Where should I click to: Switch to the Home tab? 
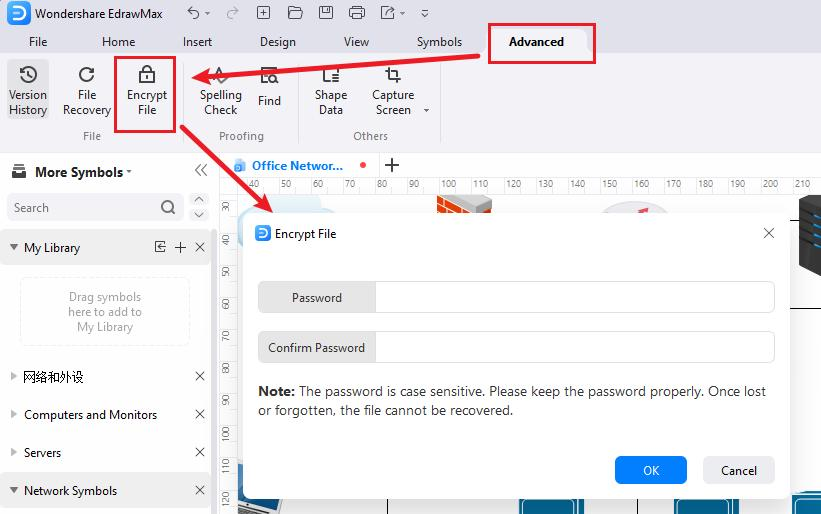118,42
